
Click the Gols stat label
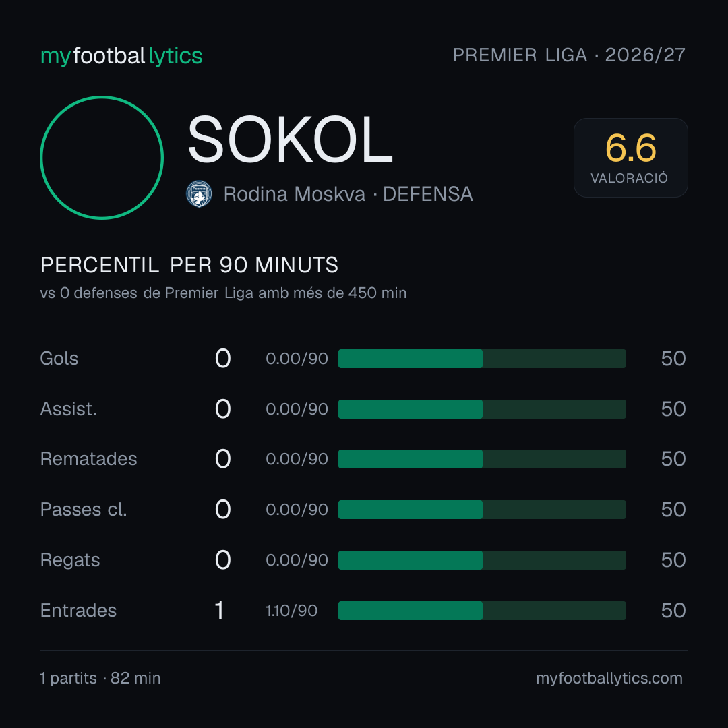click(59, 359)
